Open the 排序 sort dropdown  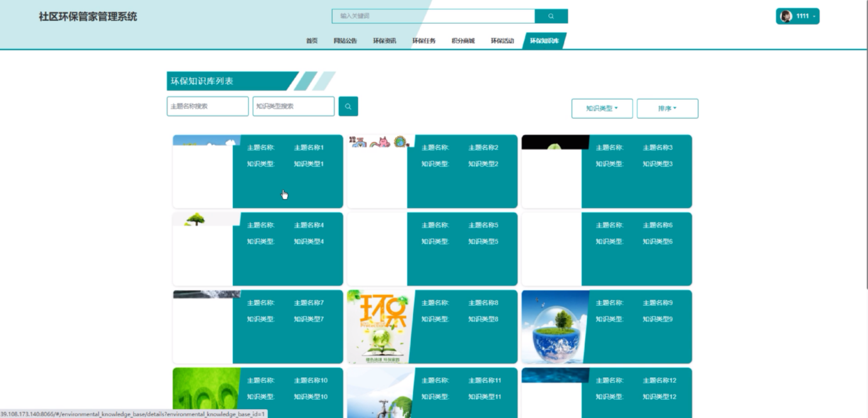click(x=667, y=109)
